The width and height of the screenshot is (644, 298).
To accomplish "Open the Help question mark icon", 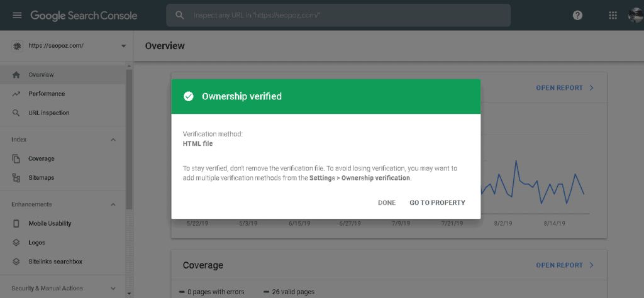I will point(577,15).
